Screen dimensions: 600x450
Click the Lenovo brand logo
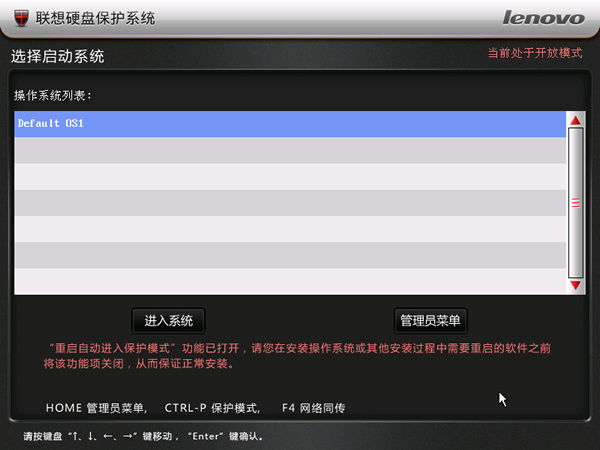tap(544, 18)
